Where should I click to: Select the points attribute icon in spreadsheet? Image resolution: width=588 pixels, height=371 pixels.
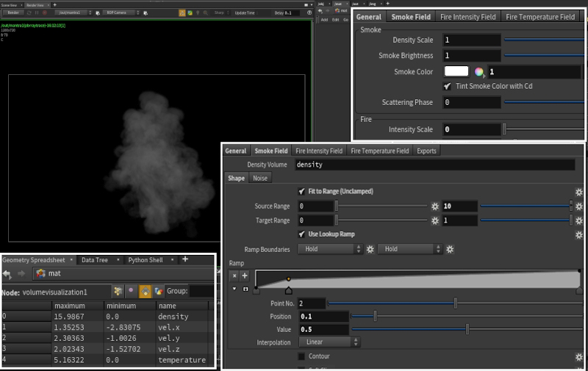pyautogui.click(x=118, y=292)
